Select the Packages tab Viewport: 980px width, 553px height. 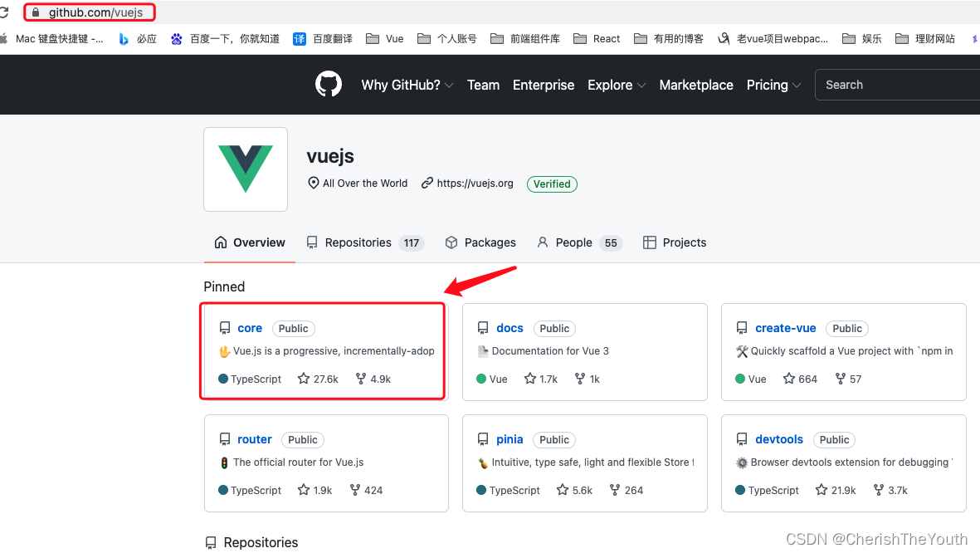tap(480, 242)
